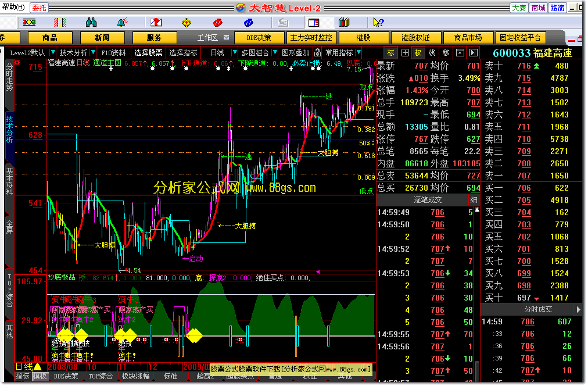Image resolution: width=588 pixels, height=386 pixels.
Task: Click the 商品市场 button
Action: click(468, 38)
